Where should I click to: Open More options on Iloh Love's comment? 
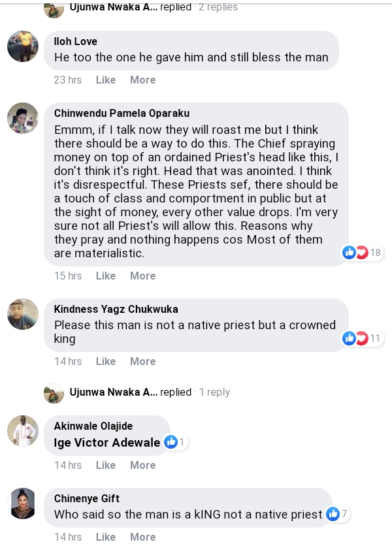(142, 80)
